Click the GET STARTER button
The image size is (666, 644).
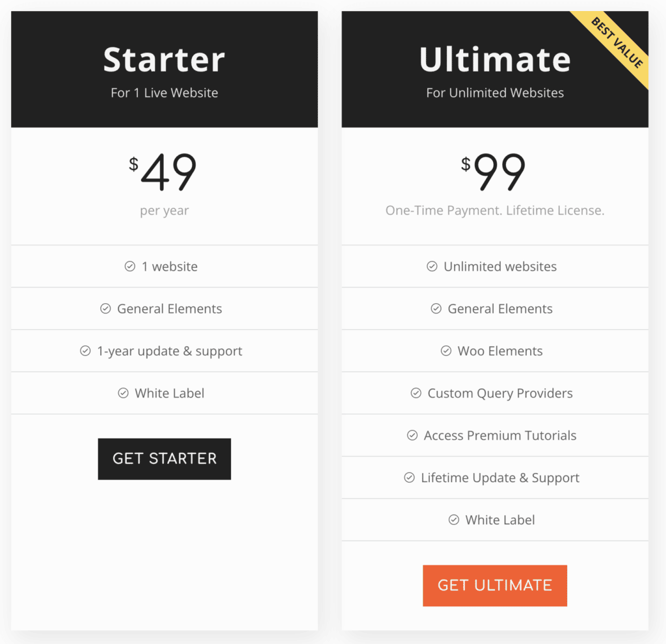pos(165,459)
